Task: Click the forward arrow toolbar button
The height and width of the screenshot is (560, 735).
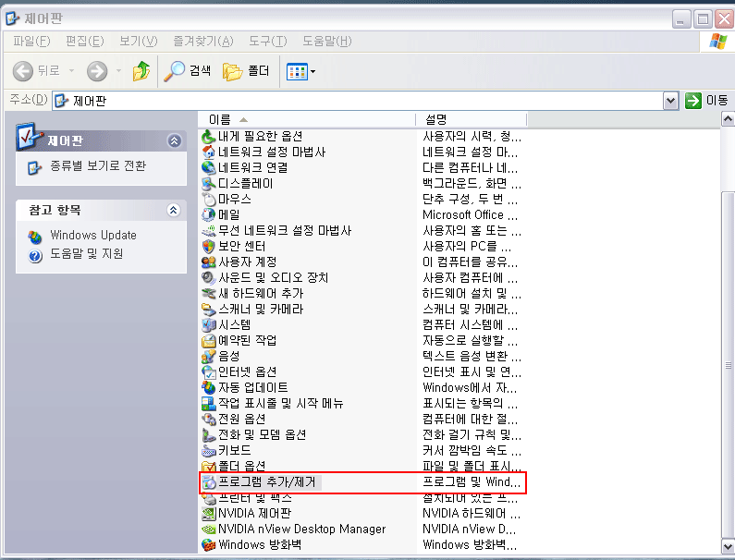Action: 97,71
